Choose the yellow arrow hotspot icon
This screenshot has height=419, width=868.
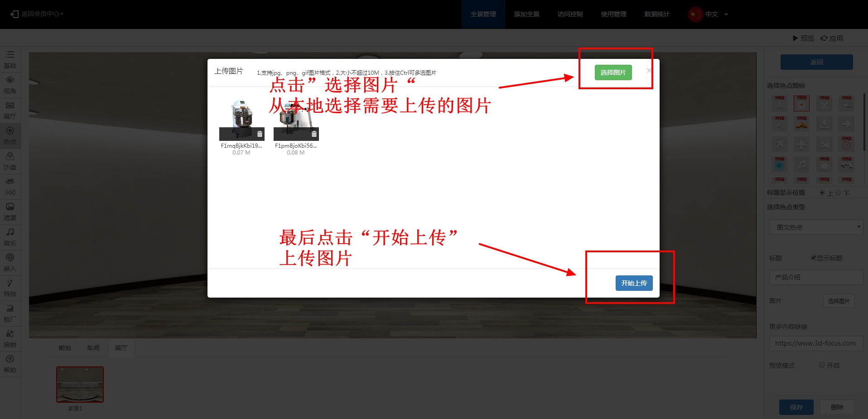click(801, 124)
